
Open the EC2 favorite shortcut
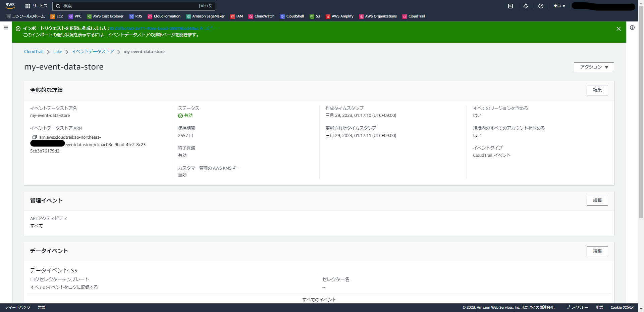coord(56,16)
